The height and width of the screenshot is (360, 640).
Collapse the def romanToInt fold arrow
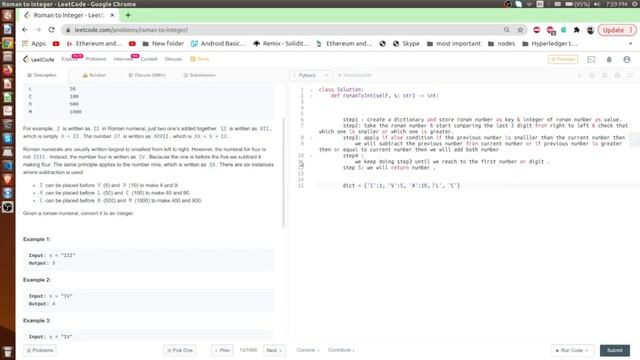pos(311,96)
